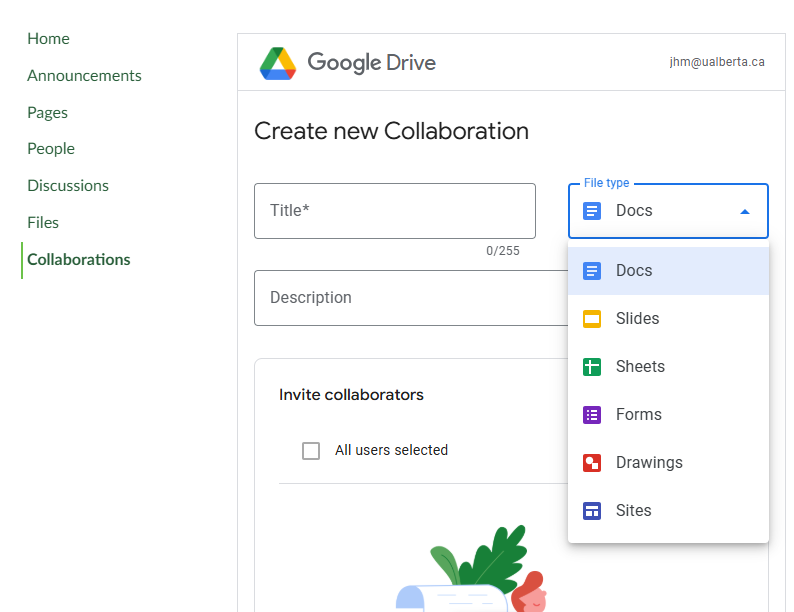Select the Docs icon in dropdown list
Screen dimensions: 794x612
592,271
